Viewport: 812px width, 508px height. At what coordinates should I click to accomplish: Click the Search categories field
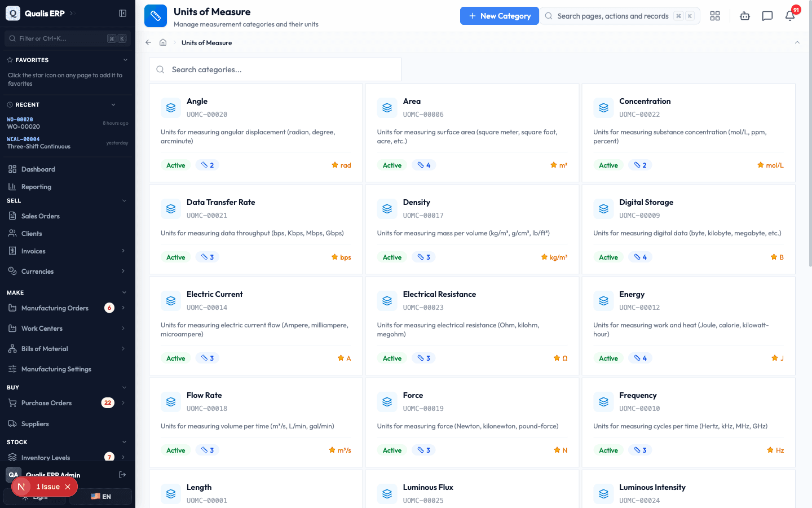(x=275, y=69)
